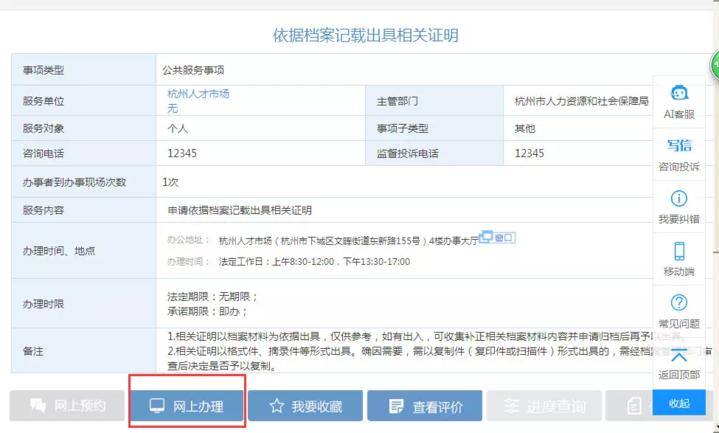Click 法定期限：无期限 text
Viewport: 719px width, 433px height.
212,297
